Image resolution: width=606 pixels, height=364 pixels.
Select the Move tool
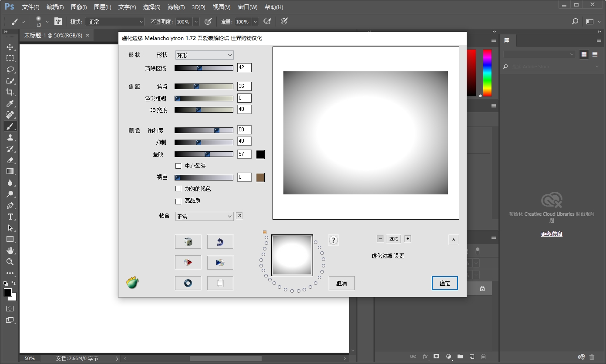coord(10,47)
